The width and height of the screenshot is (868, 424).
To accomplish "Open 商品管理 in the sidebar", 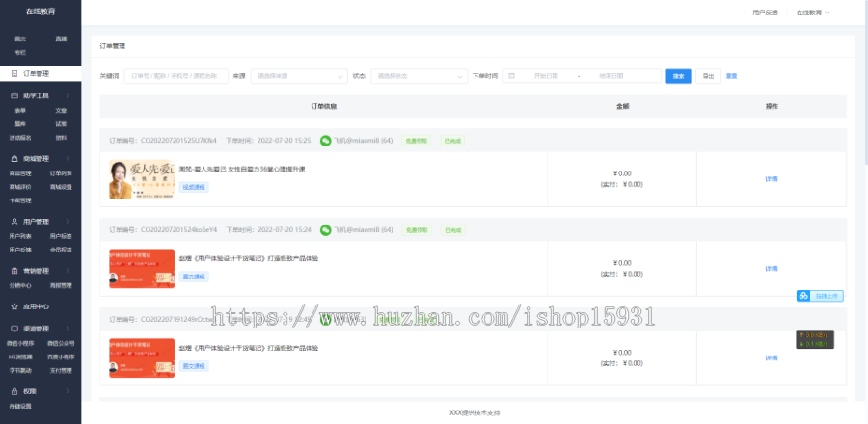I will (x=20, y=173).
